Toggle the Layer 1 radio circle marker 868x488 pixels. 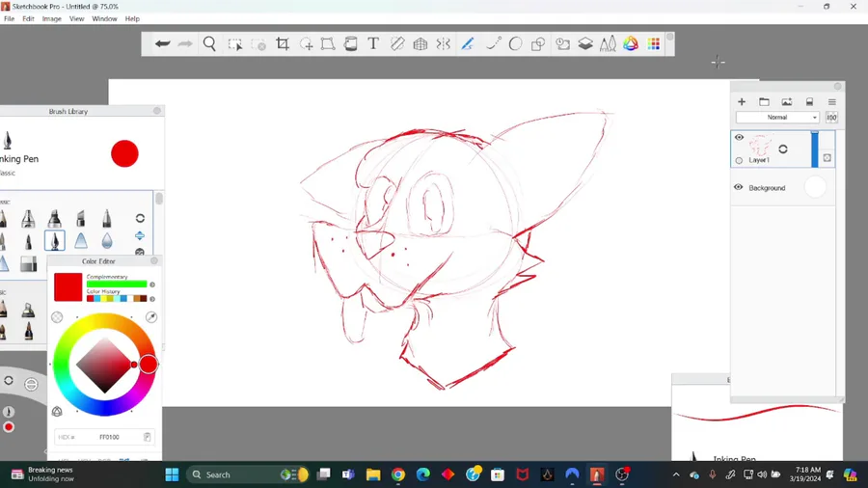(x=739, y=160)
